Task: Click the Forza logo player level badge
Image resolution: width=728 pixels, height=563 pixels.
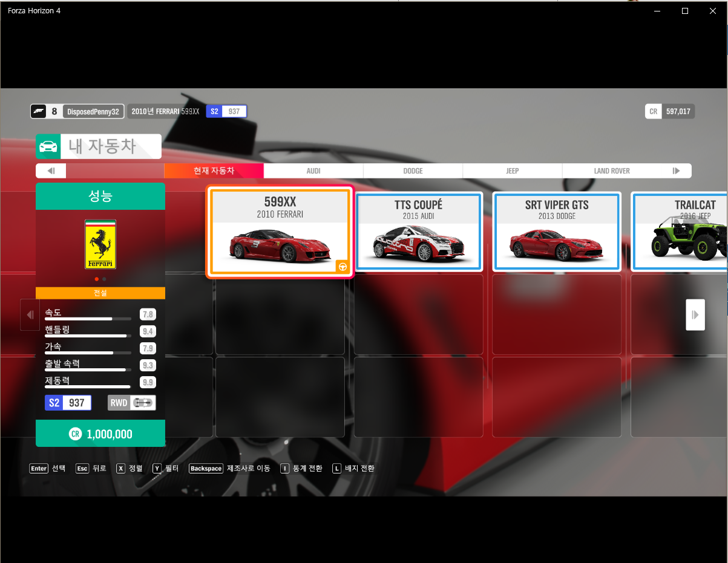Action: click(46, 111)
